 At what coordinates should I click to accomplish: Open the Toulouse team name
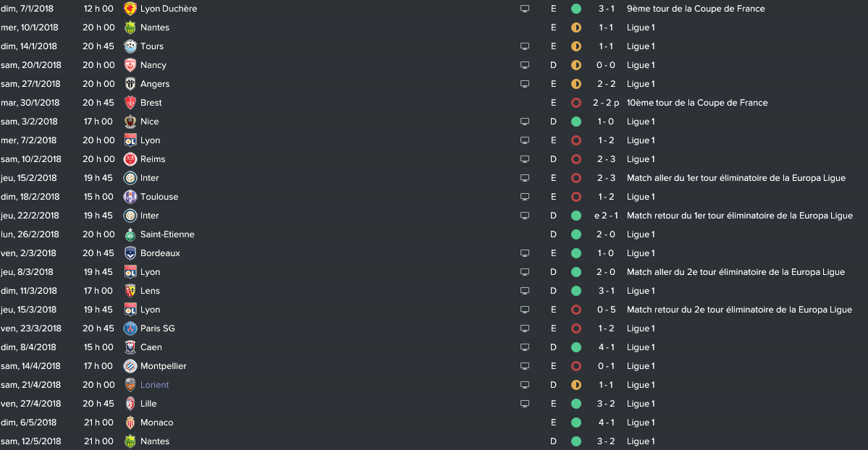coord(159,197)
